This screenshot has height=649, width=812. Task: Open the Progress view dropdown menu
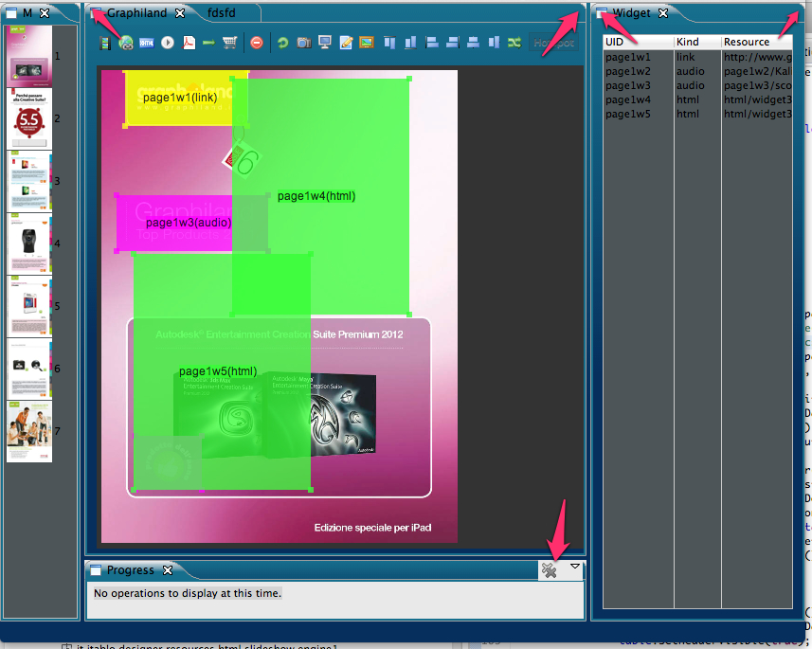click(x=575, y=568)
